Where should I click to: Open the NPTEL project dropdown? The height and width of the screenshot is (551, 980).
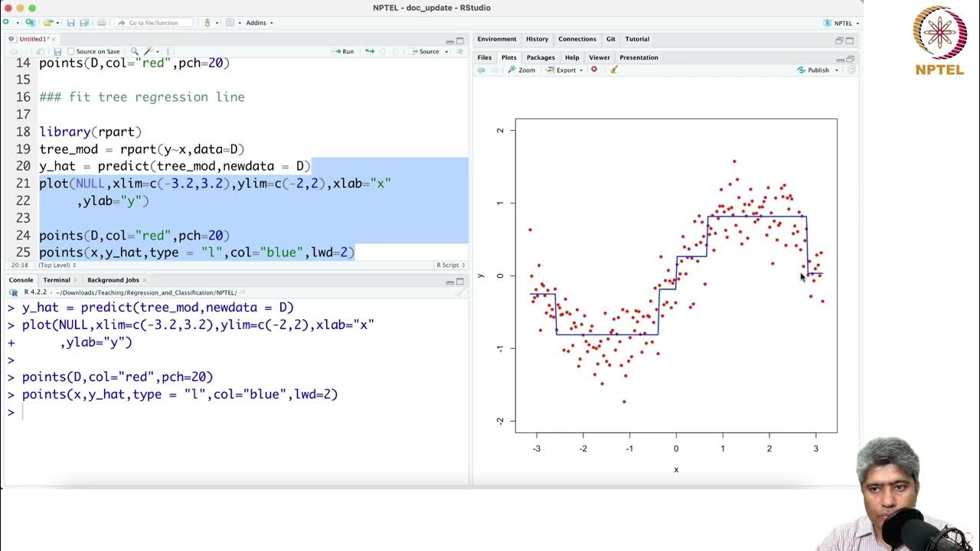[841, 23]
